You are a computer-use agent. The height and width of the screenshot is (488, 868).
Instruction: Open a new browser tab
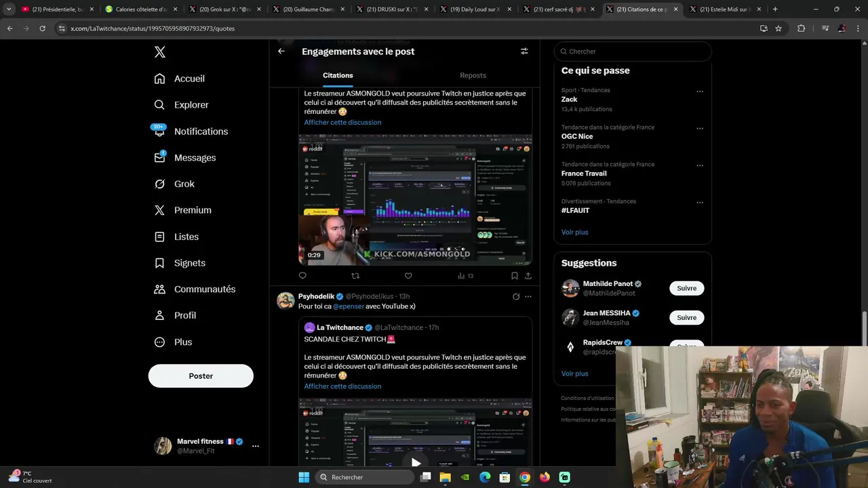tap(775, 9)
